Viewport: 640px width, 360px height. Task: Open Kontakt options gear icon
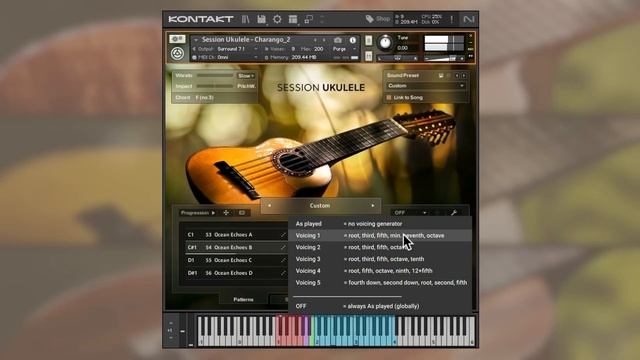(277, 19)
